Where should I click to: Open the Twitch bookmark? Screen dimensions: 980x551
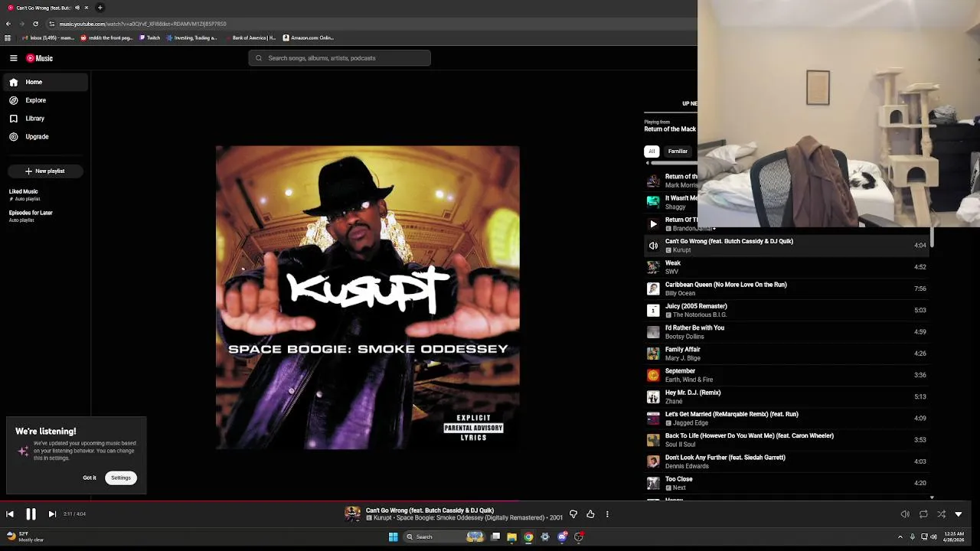(149, 37)
